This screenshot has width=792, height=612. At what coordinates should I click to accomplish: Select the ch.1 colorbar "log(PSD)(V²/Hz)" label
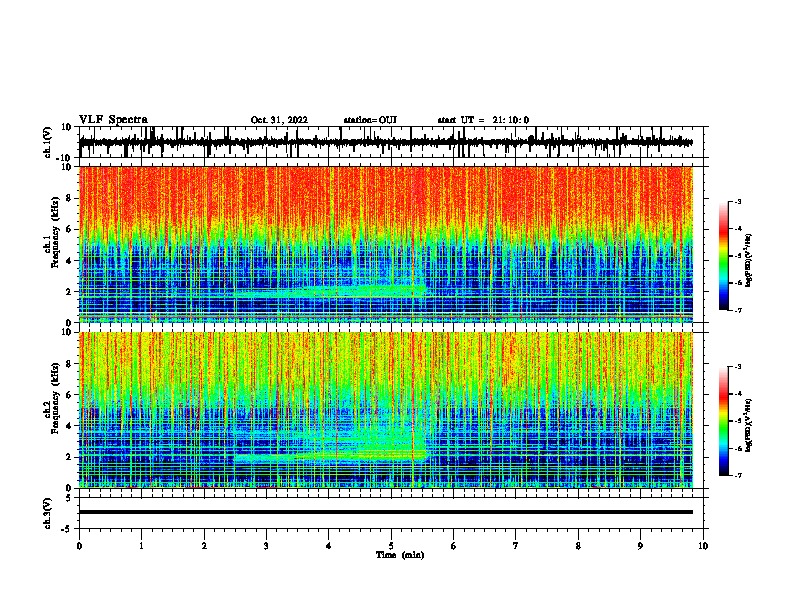click(x=749, y=261)
